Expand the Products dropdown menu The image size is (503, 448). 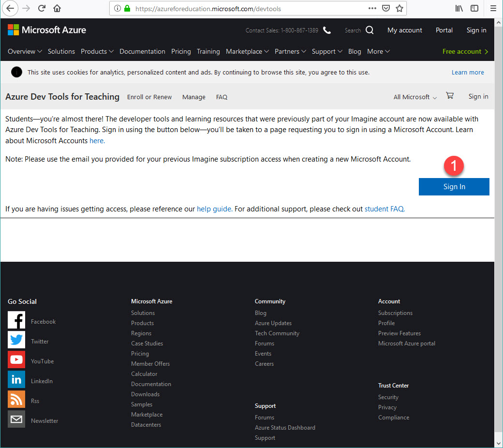coord(97,51)
